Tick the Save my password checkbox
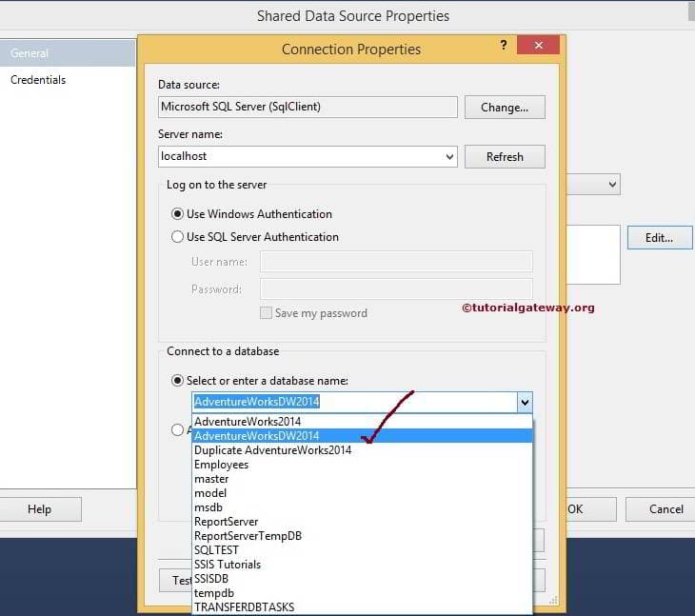The width and height of the screenshot is (695, 616). (266, 313)
